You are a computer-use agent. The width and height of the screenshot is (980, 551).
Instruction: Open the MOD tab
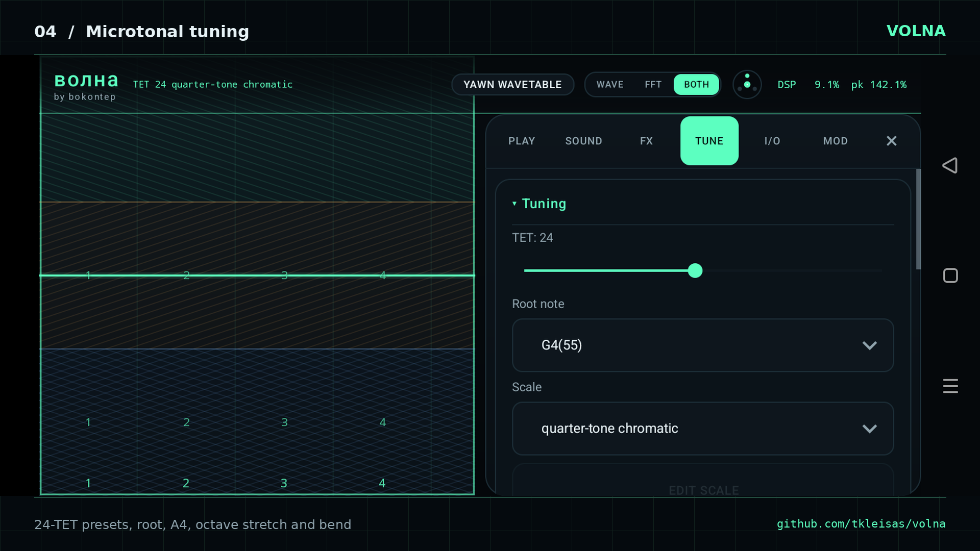[835, 141]
